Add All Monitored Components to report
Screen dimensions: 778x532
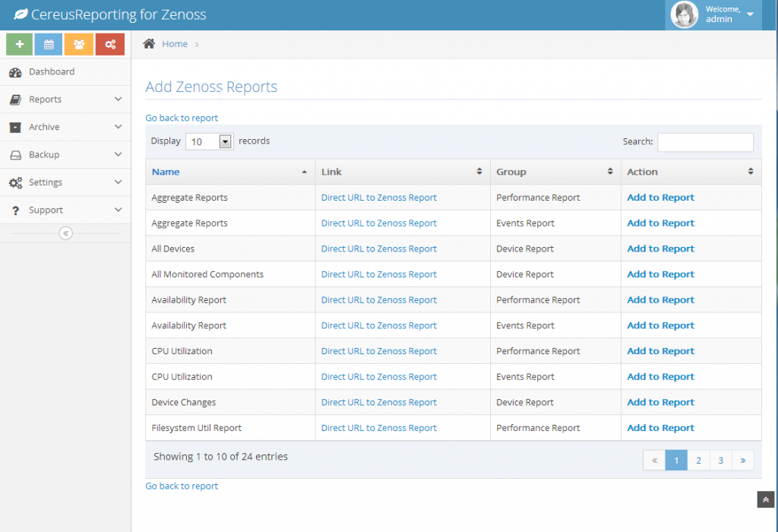pos(660,274)
